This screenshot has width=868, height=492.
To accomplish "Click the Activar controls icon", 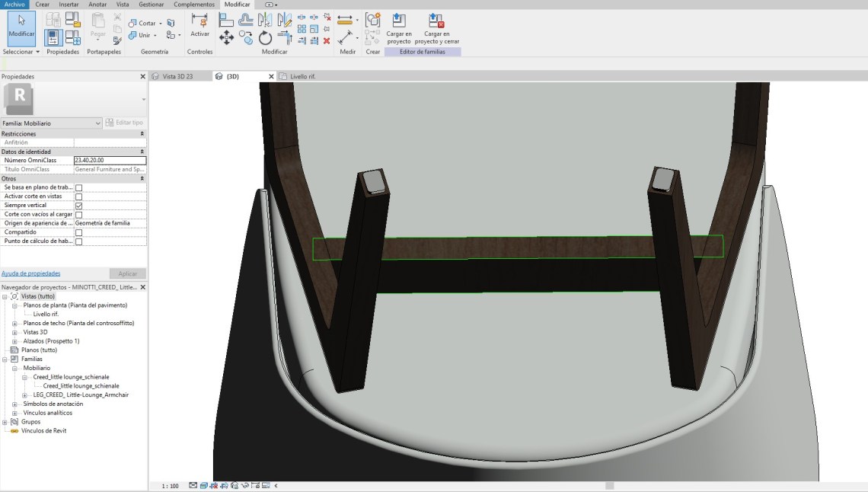I will (199, 24).
